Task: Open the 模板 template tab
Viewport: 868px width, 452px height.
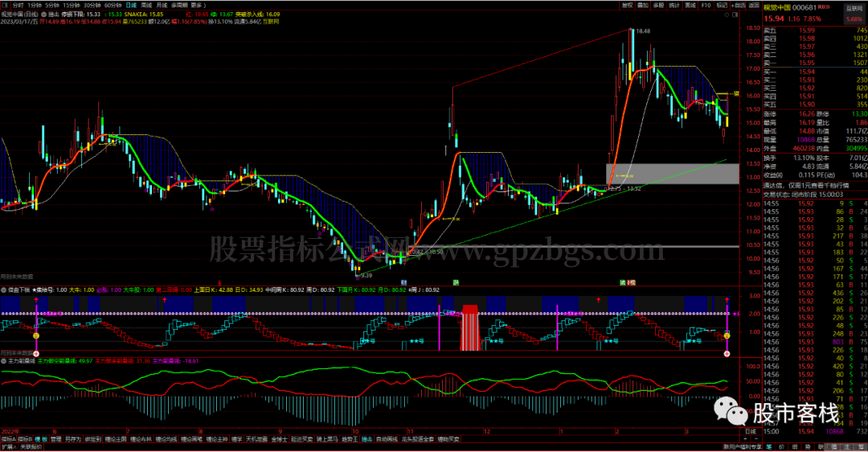Action: click(42, 439)
